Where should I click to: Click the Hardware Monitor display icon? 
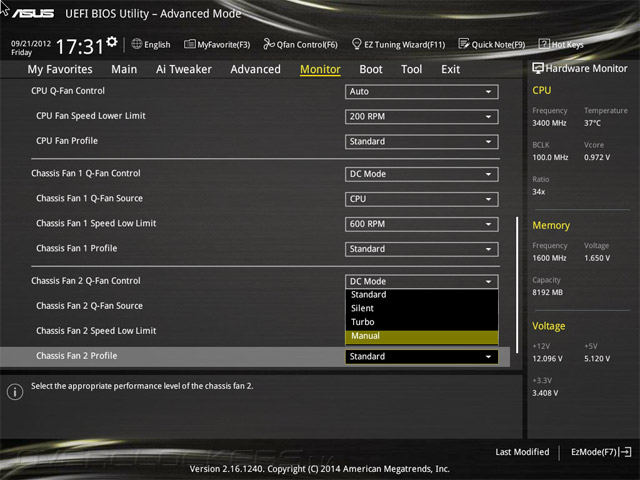click(x=538, y=68)
